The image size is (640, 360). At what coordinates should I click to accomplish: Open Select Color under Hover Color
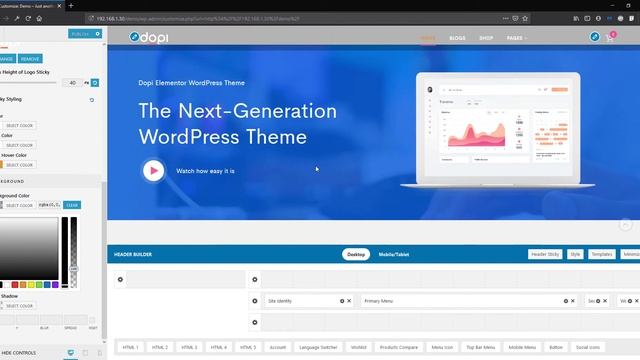[x=19, y=165]
